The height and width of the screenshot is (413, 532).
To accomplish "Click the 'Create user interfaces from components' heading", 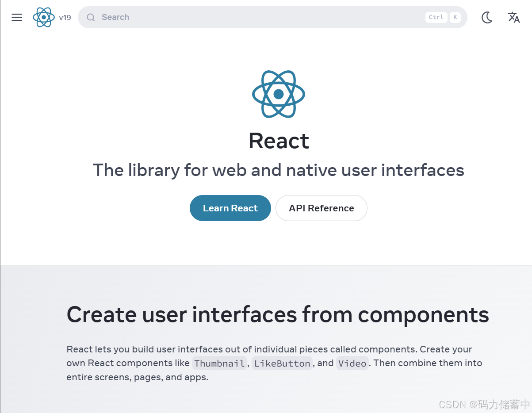I will [x=278, y=315].
